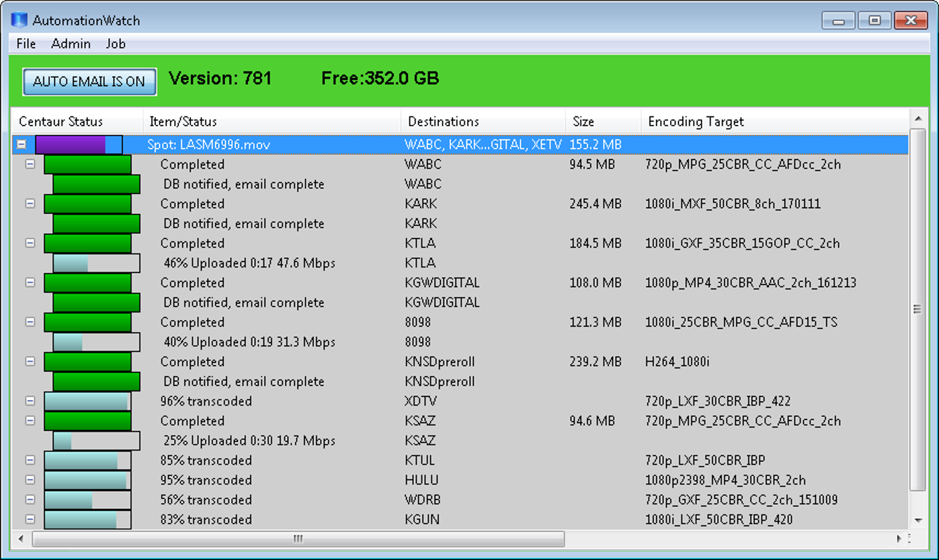Click the vertical scrollbar down arrow
This screenshot has height=560, width=939.
click(x=917, y=521)
